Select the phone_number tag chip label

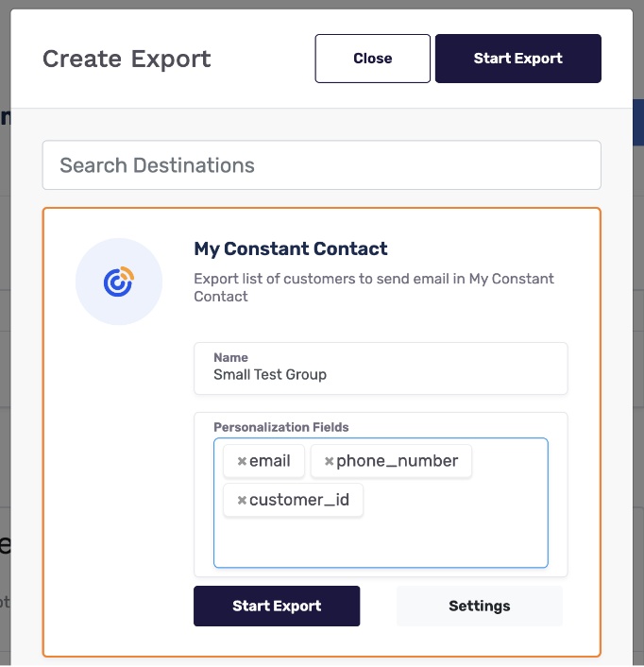[x=397, y=461]
